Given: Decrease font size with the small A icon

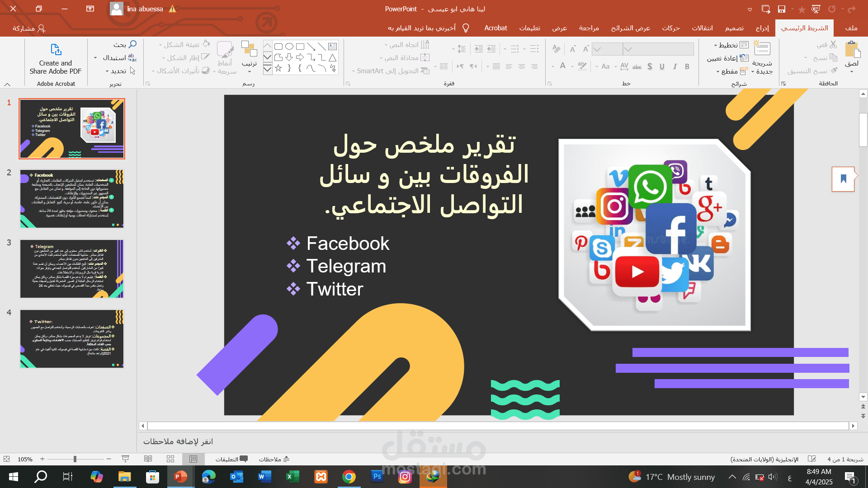Looking at the screenshot, I should [573, 49].
